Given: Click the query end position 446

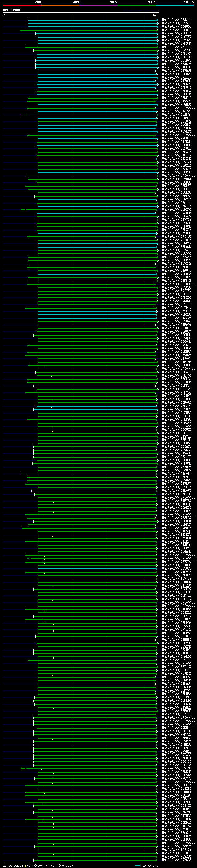Looking at the screenshot, I should (x=155, y=15).
